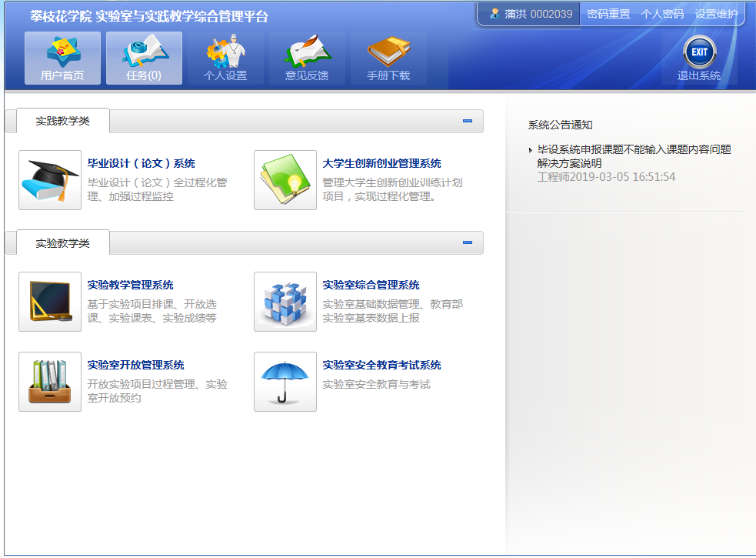The image size is (756, 558).
Task: Go to 用户首页 home
Action: tap(62, 59)
